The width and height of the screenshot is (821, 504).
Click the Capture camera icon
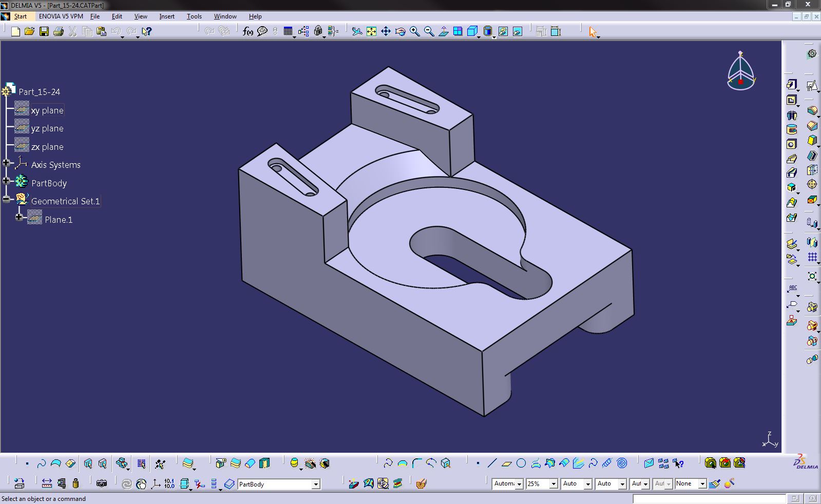coord(102,483)
